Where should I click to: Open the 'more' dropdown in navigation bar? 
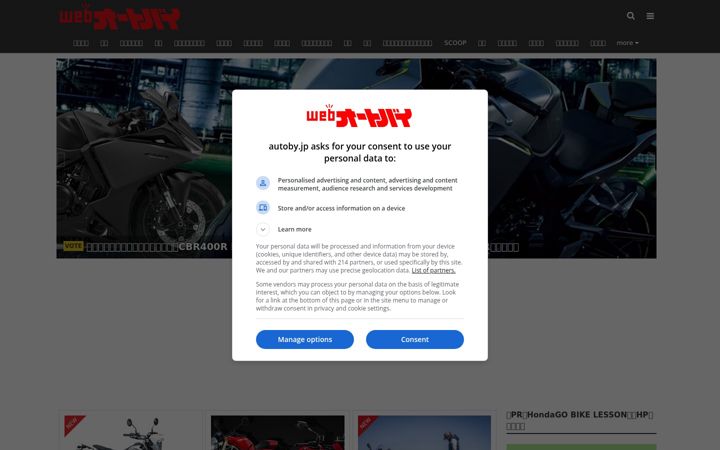[x=627, y=43]
